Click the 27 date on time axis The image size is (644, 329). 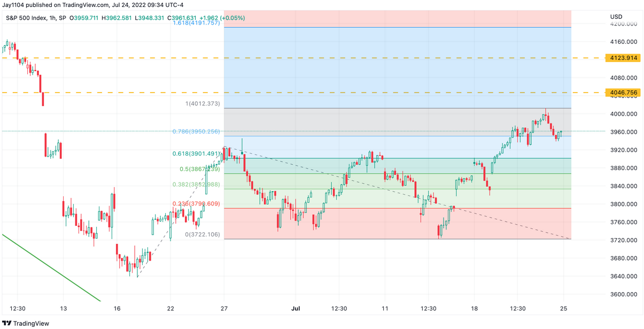click(224, 309)
